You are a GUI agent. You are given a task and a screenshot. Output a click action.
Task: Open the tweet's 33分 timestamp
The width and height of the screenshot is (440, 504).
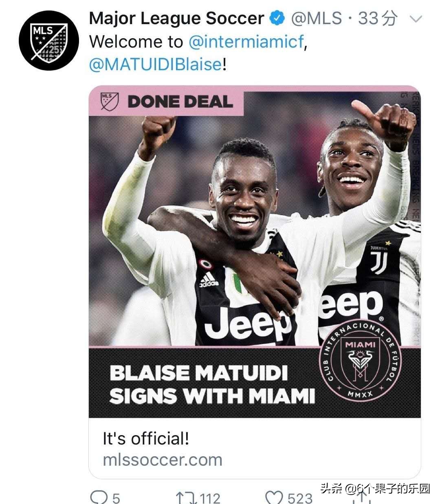[x=377, y=19]
